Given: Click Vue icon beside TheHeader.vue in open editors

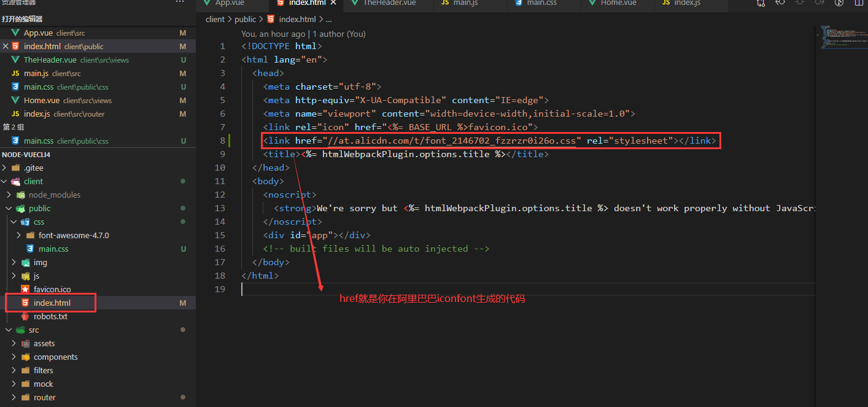Looking at the screenshot, I should (15, 60).
